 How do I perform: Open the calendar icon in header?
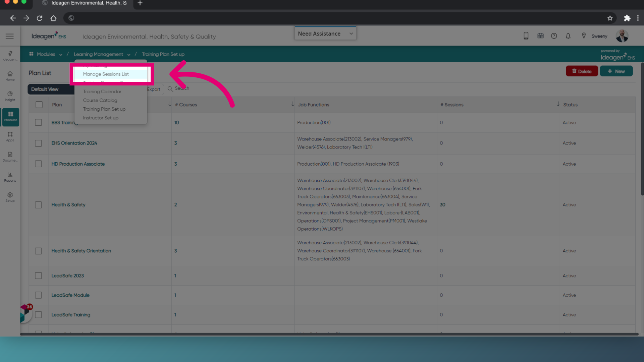point(540,36)
